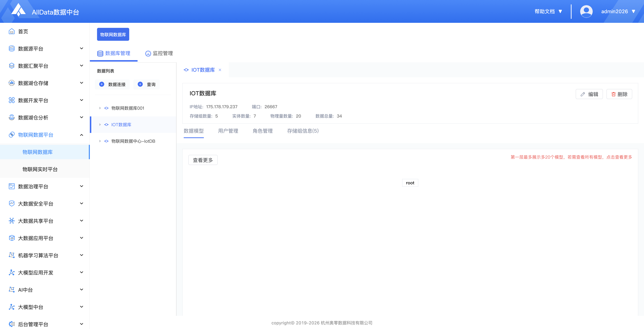Click the 数据连接 button label

click(x=117, y=84)
